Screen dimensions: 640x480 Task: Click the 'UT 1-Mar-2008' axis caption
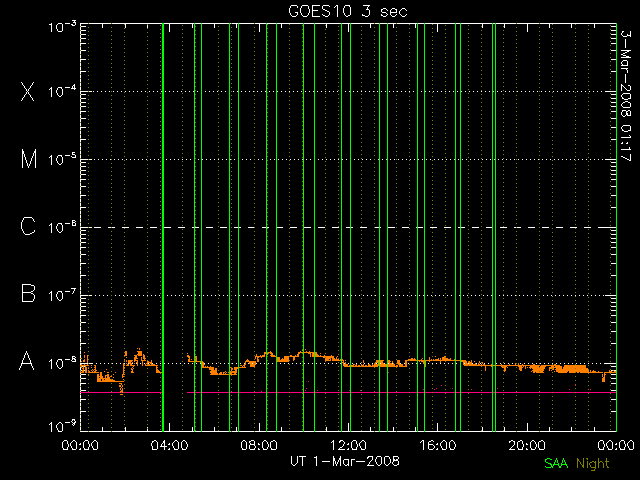click(345, 461)
